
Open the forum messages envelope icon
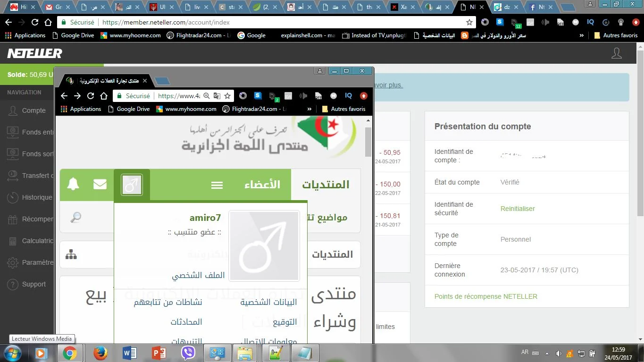(x=100, y=185)
